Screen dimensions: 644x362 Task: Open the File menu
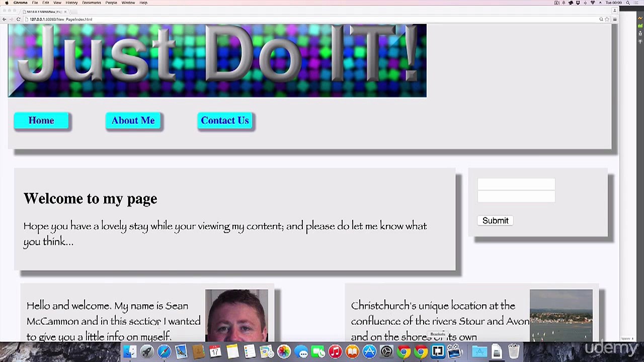tap(35, 3)
